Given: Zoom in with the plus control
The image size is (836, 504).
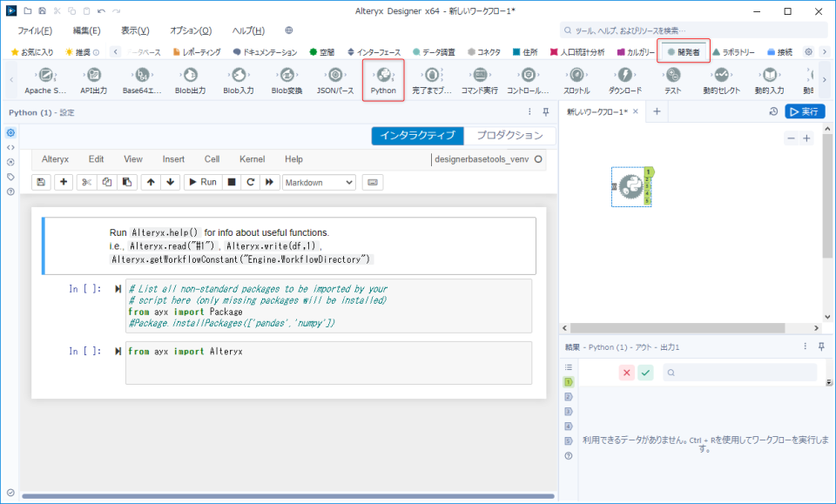Looking at the screenshot, I should pos(806,138).
